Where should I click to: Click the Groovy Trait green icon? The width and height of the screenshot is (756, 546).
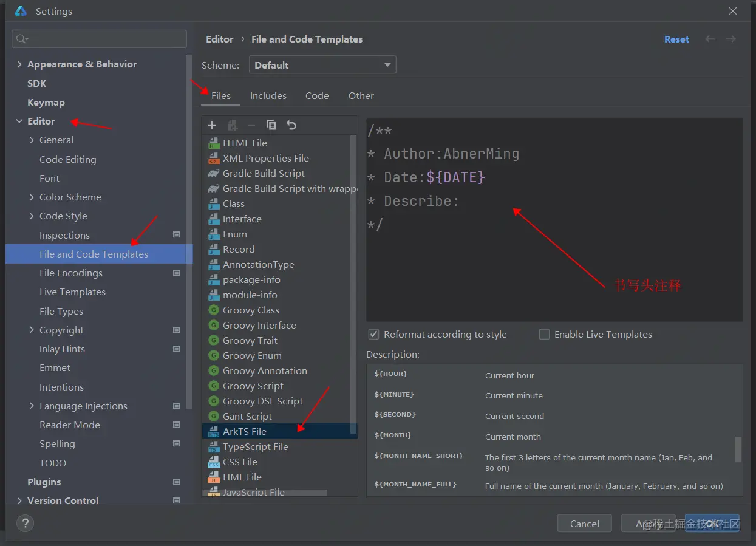[214, 341]
